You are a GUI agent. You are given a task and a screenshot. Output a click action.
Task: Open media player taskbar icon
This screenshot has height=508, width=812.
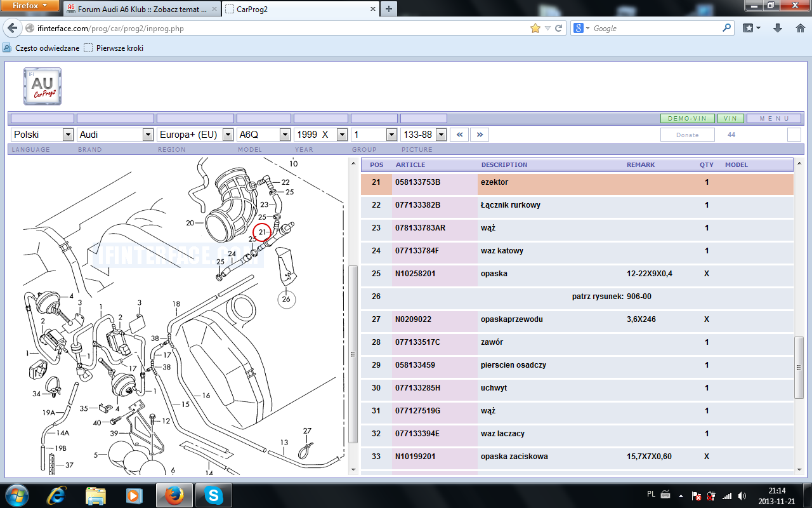coord(134,495)
